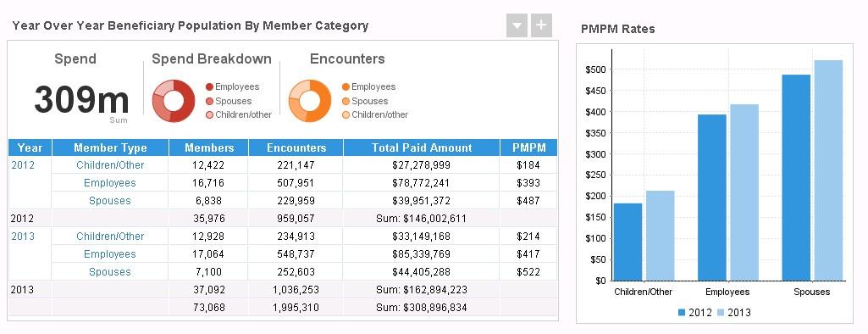The image size is (868, 334).
Task: Select the 2013 legend swatch in PMPM Rates
Action: tap(721, 313)
